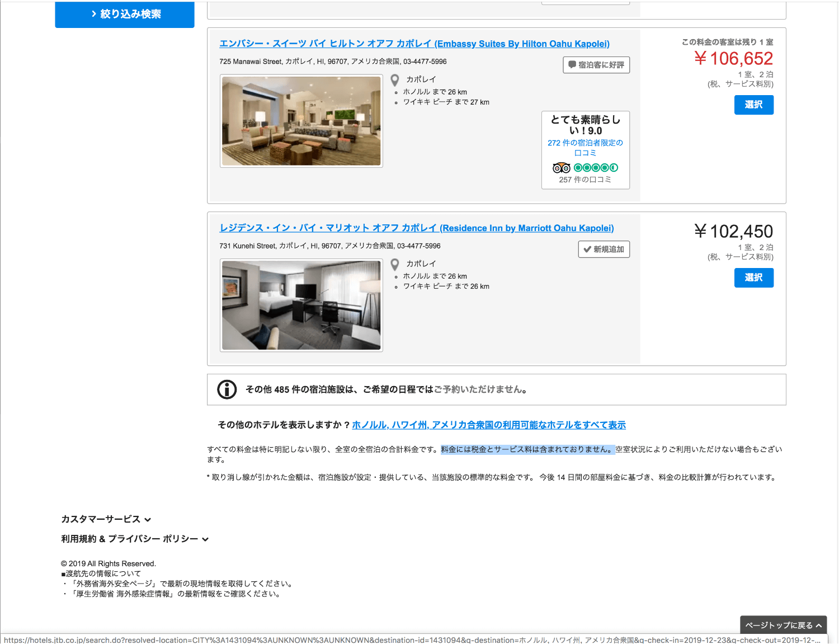Click the ¥102,450 price text
This screenshot has height=644, width=839.
click(x=733, y=231)
